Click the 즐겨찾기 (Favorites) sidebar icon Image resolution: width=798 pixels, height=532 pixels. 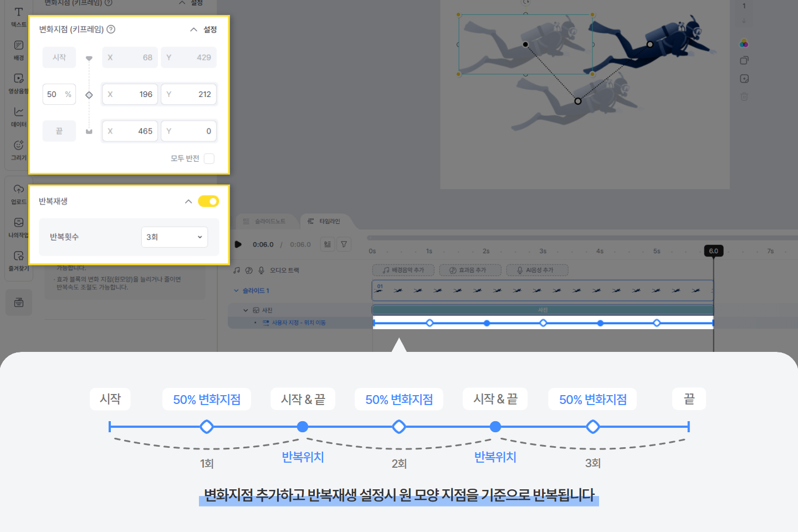pyautogui.click(x=18, y=260)
